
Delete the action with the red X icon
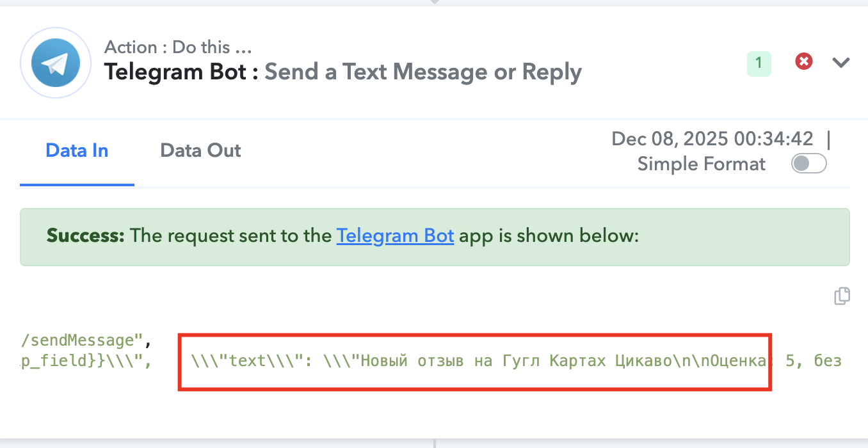coord(803,61)
